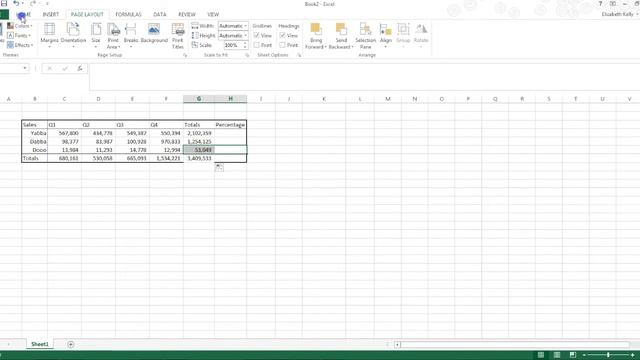
Task: Select the Sheet1 tab
Action: click(40, 344)
